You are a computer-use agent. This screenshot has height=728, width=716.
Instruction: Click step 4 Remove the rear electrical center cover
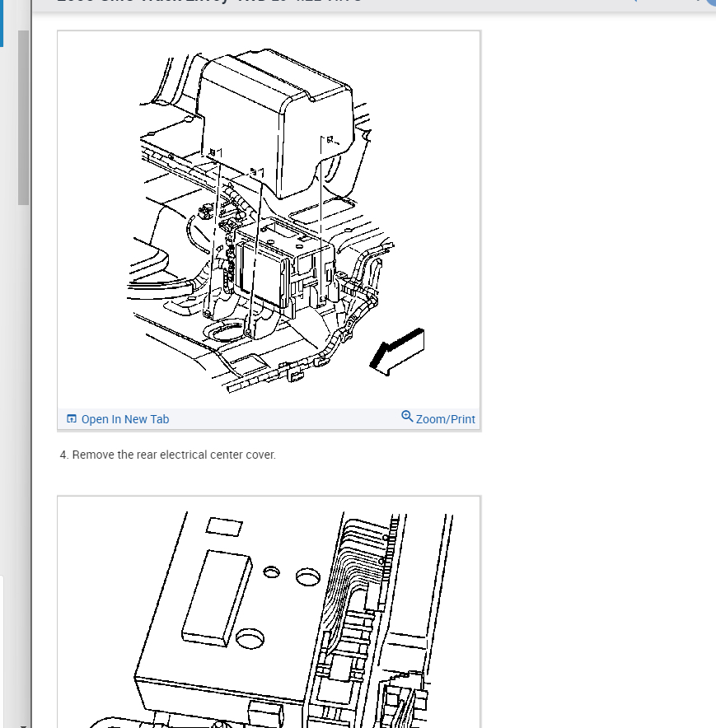[x=168, y=455]
